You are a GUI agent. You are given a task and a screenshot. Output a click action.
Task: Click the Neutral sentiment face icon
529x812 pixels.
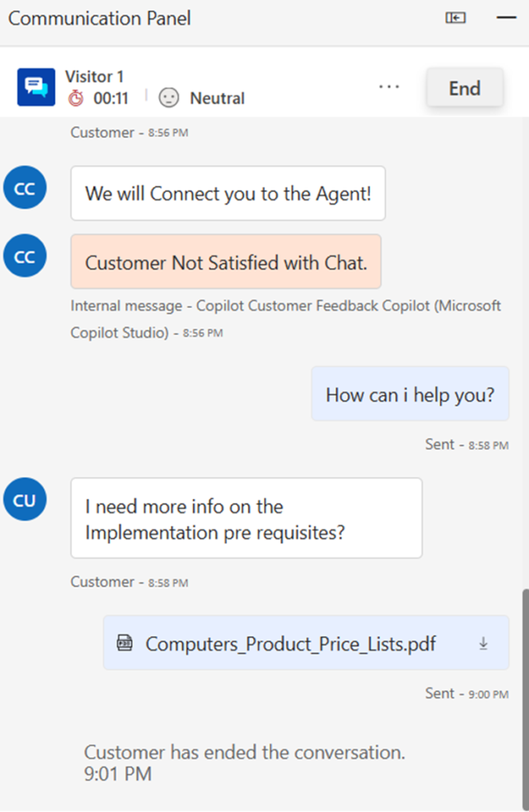[x=169, y=98]
